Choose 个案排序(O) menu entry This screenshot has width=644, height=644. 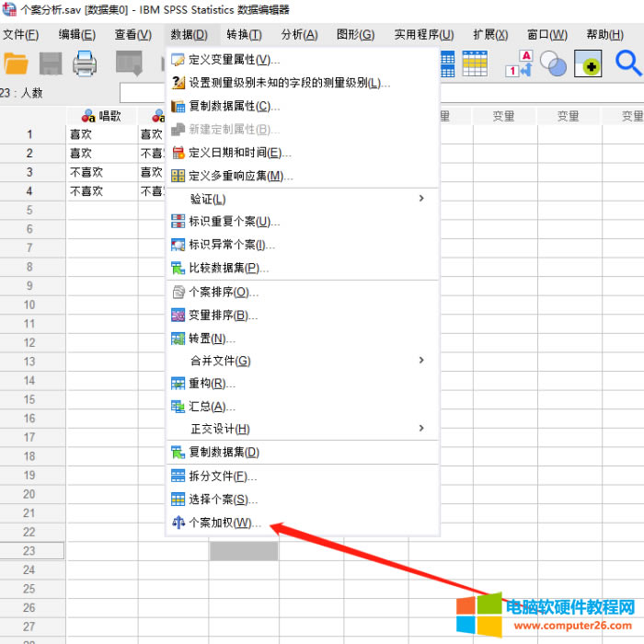[303, 293]
